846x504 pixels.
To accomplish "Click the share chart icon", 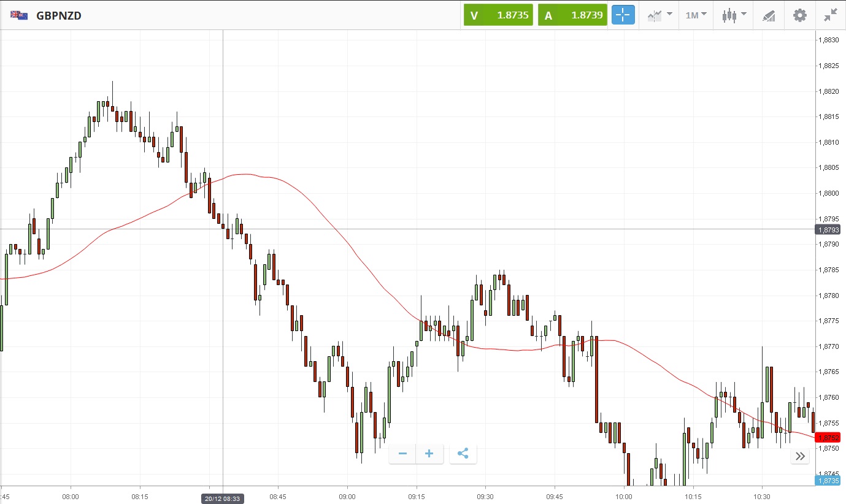I will [x=463, y=454].
